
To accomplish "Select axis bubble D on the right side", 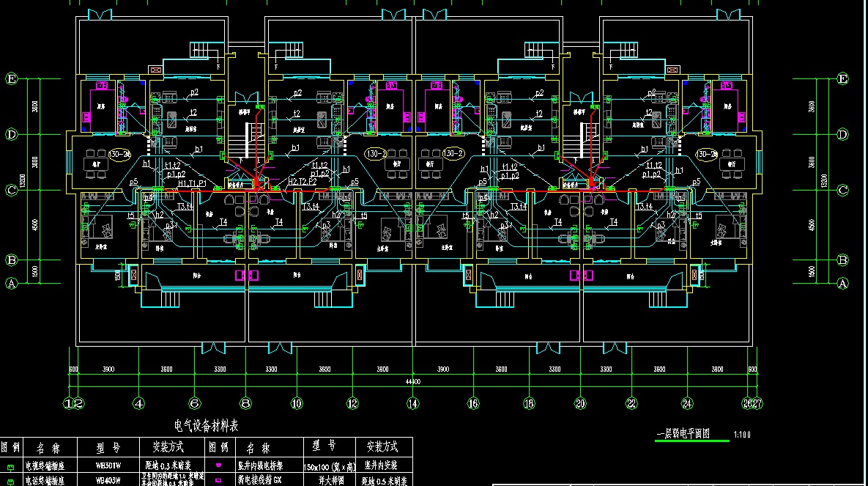I will click(x=842, y=134).
